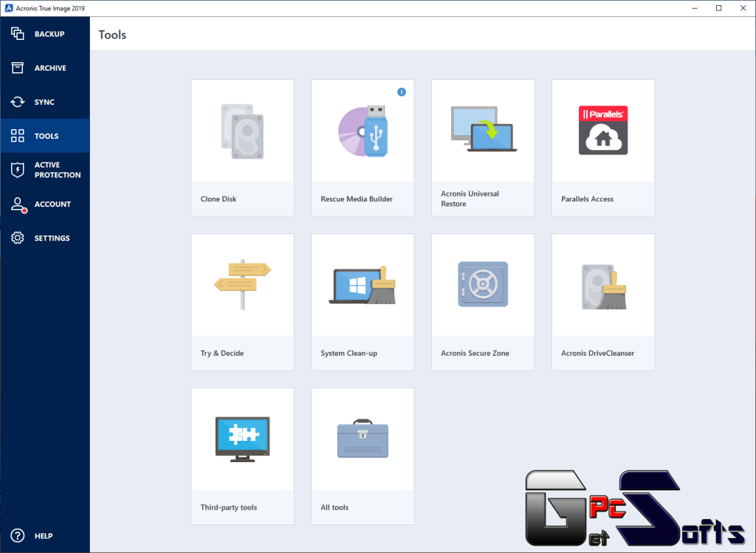The image size is (756, 553).
Task: Open Third-party tools label
Action: point(229,507)
